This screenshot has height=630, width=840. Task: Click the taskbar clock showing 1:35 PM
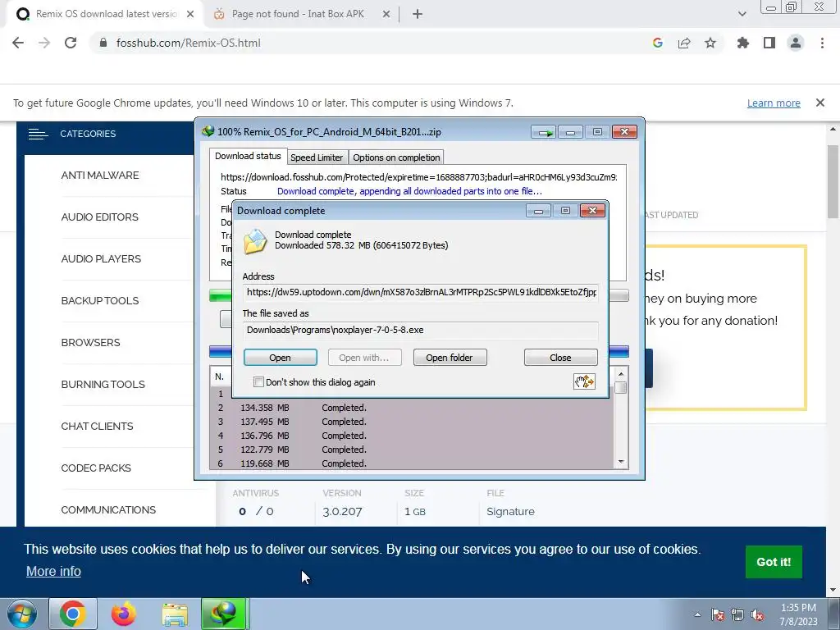click(x=798, y=614)
